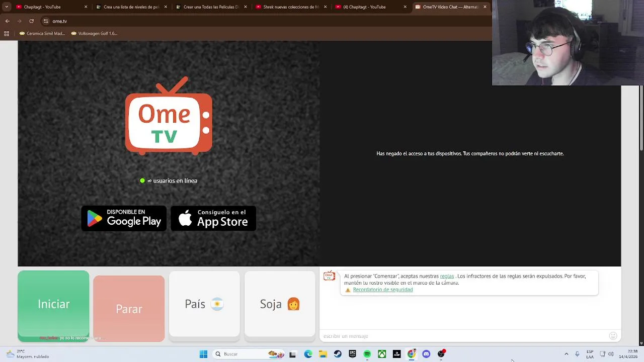Close the '(4) Chapitagt - YouTube' tab
Viewport: 644px width, 362px height.
[x=405, y=7]
